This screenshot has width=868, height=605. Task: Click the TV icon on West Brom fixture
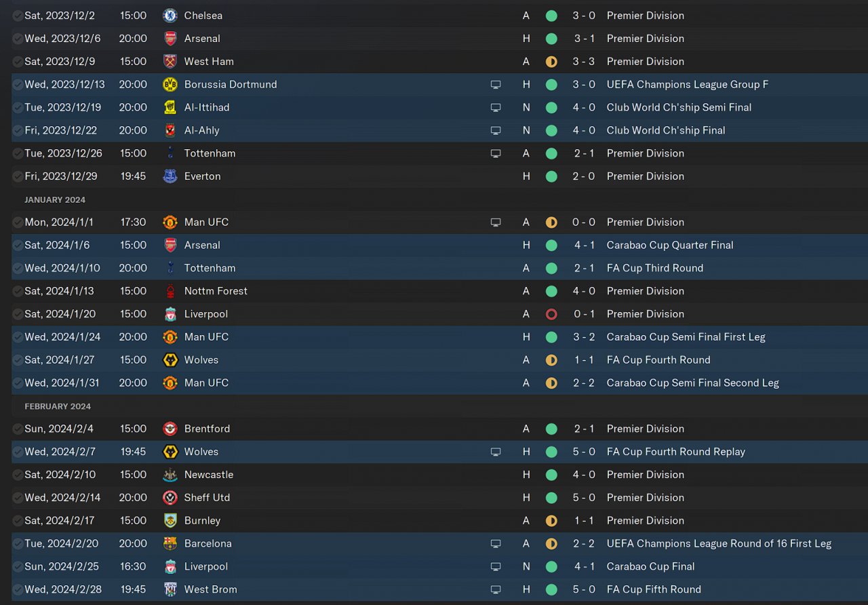pyautogui.click(x=496, y=589)
